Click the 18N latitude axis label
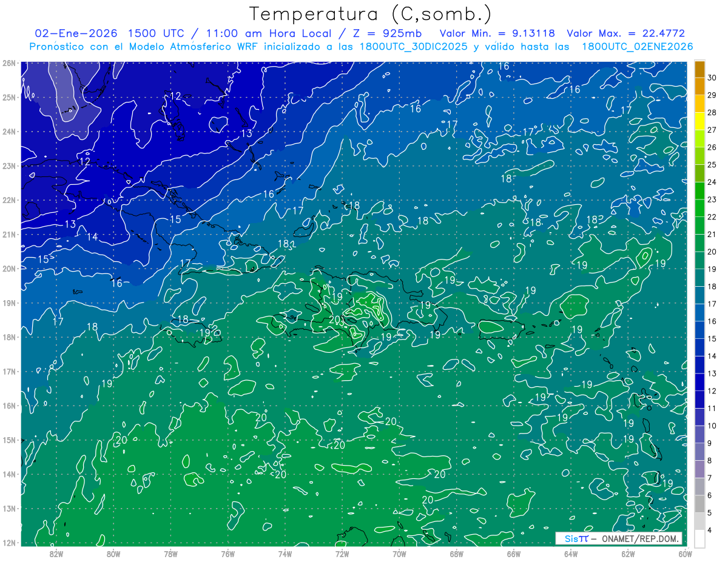728x562 pixels. 9,337
